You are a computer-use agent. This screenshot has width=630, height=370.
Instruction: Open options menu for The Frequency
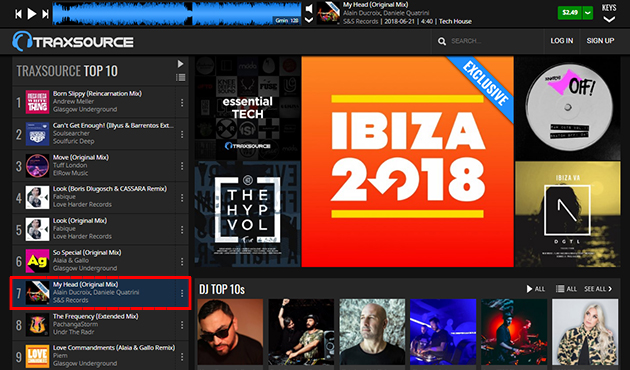(x=182, y=325)
